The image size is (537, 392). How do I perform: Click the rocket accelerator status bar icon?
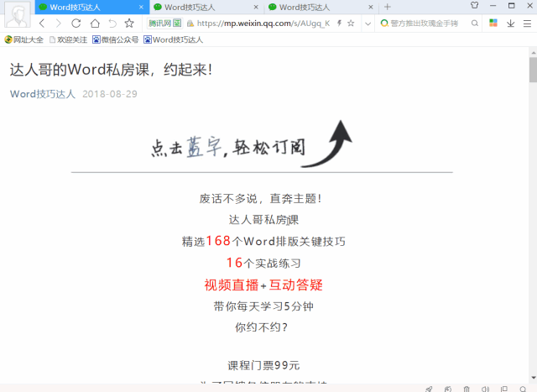[429, 389]
